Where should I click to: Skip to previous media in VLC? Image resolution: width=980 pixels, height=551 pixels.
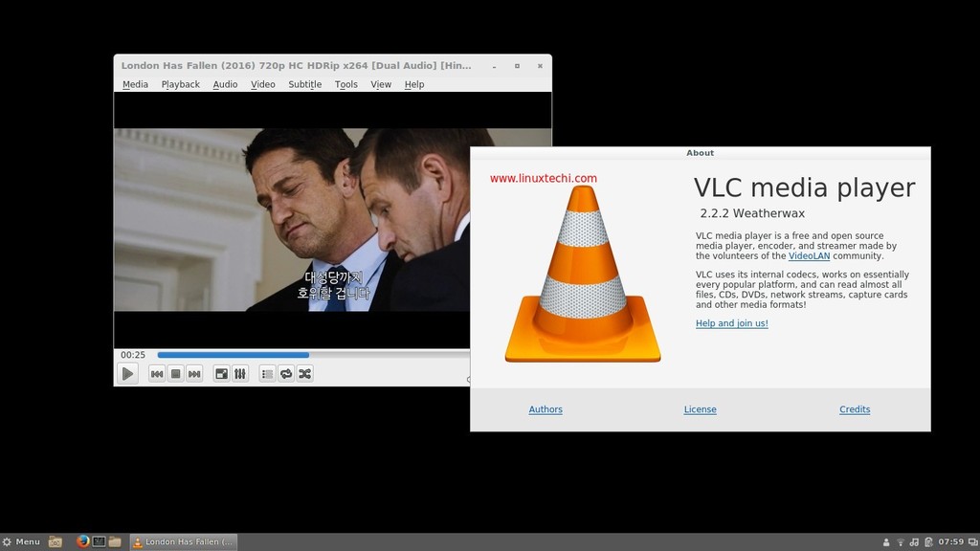coord(157,374)
